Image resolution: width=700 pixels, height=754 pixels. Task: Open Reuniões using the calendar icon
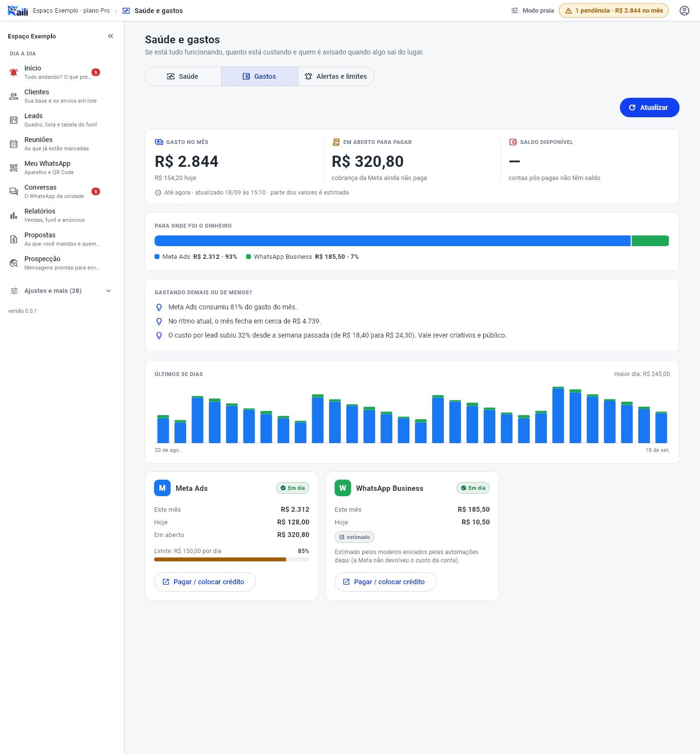14,144
